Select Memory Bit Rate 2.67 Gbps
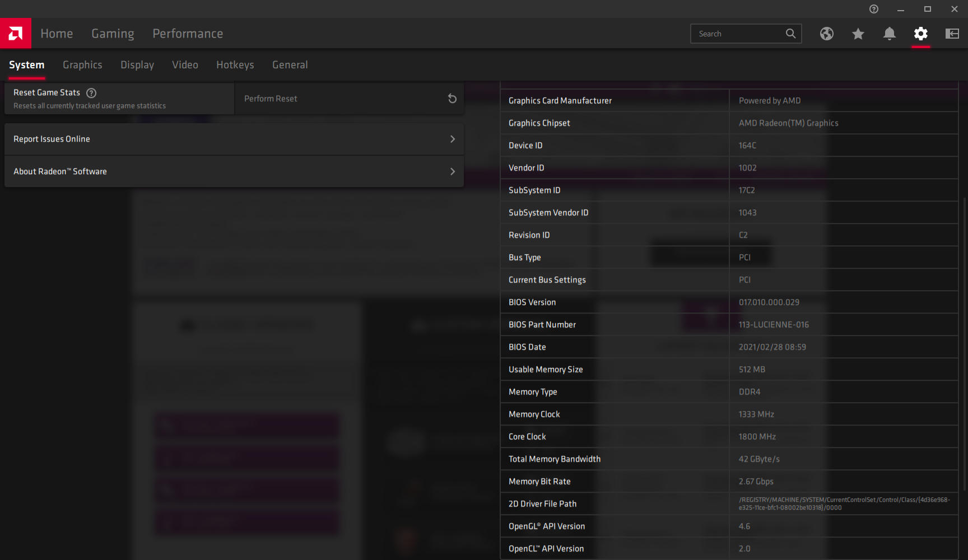 pos(756,482)
